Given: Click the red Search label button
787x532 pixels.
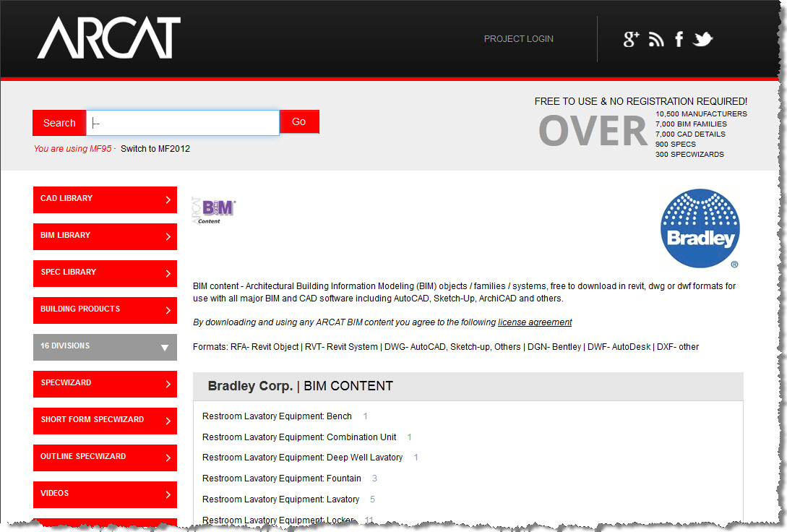Looking at the screenshot, I should (x=59, y=123).
